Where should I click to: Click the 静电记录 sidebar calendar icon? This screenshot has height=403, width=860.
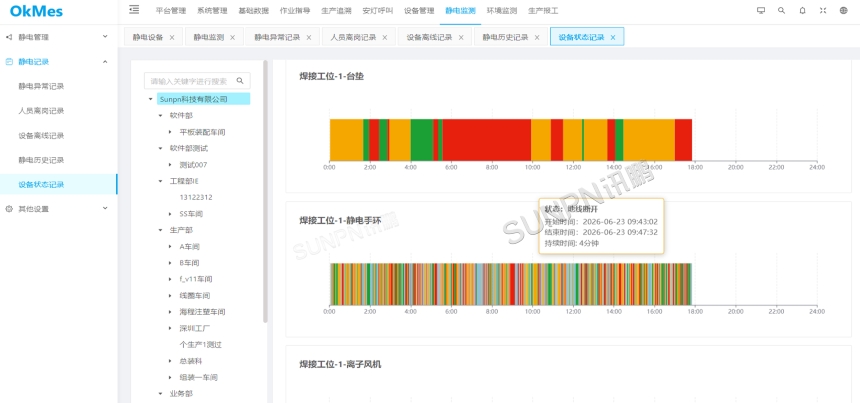[9, 62]
